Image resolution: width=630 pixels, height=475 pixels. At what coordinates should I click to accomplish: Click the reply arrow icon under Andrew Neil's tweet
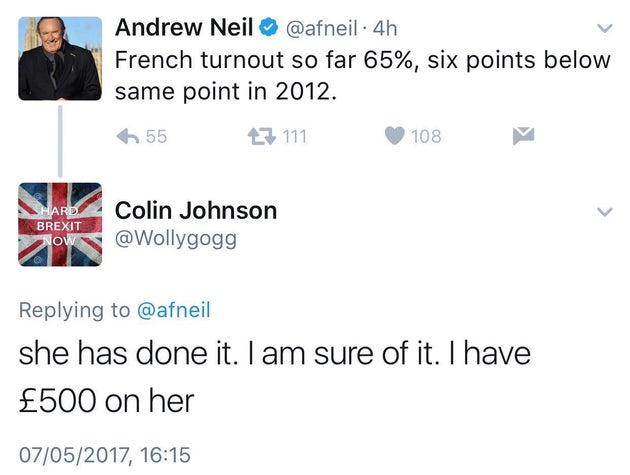coord(128,137)
